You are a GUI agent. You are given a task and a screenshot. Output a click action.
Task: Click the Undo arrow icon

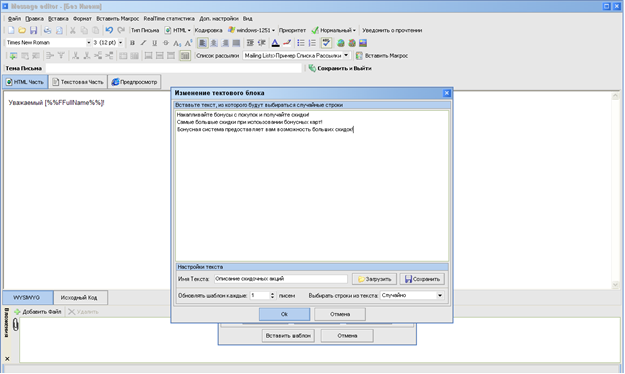(109, 30)
